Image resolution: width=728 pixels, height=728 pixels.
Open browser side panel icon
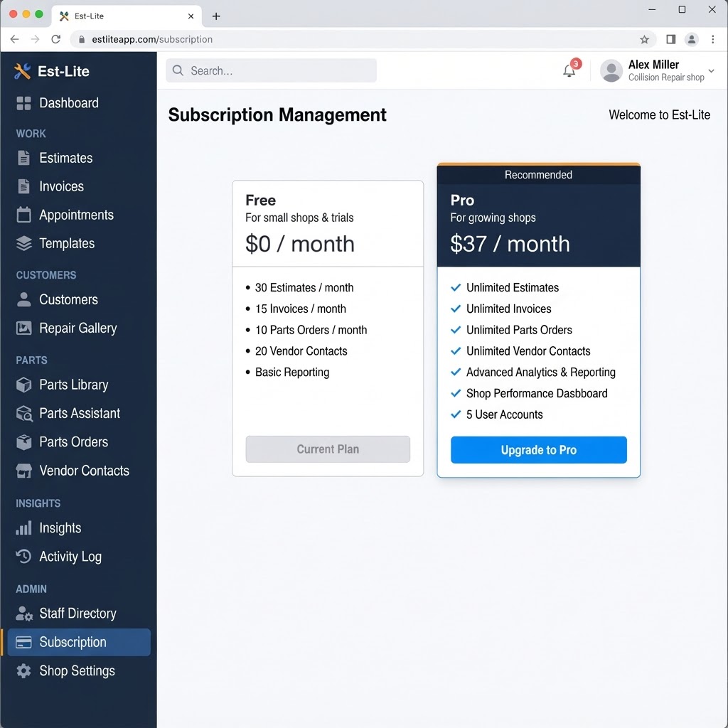pos(670,40)
